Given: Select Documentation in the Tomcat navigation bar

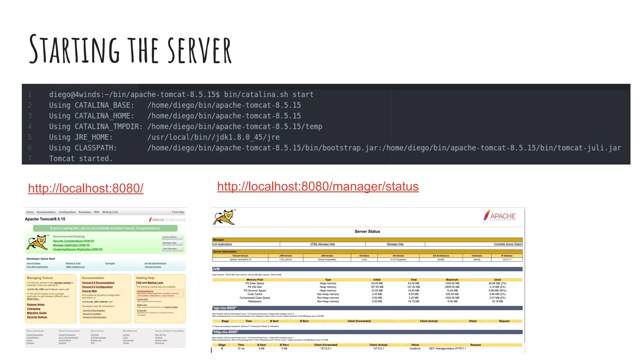Looking at the screenshot, I should coord(46,212).
